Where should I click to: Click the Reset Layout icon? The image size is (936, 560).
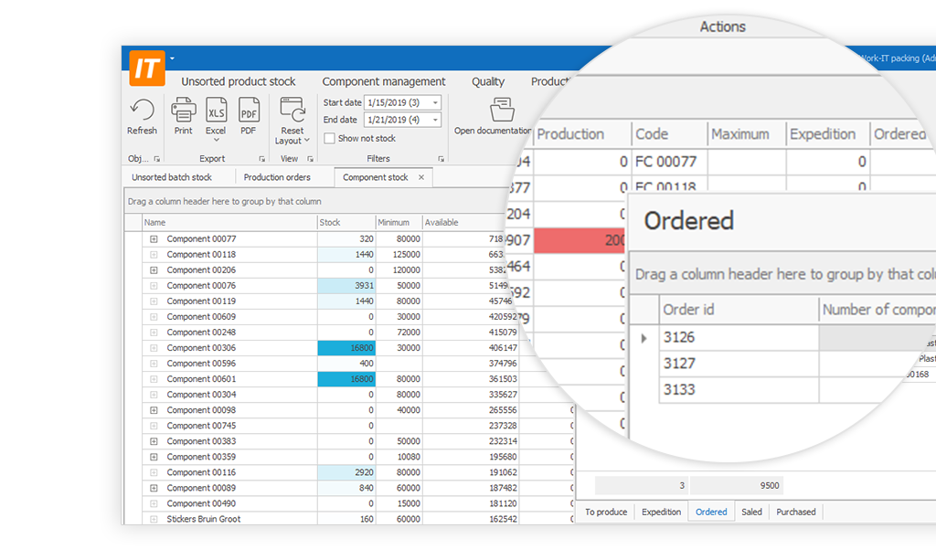click(x=292, y=111)
